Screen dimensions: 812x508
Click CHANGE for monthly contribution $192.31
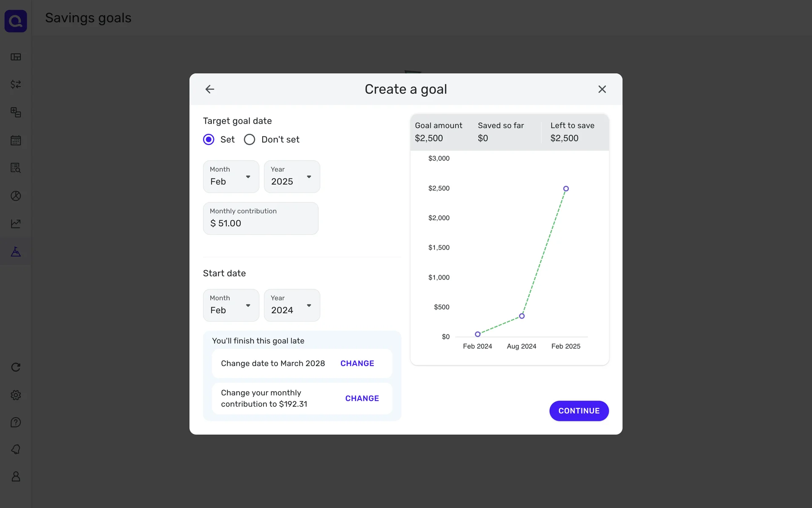tap(362, 398)
